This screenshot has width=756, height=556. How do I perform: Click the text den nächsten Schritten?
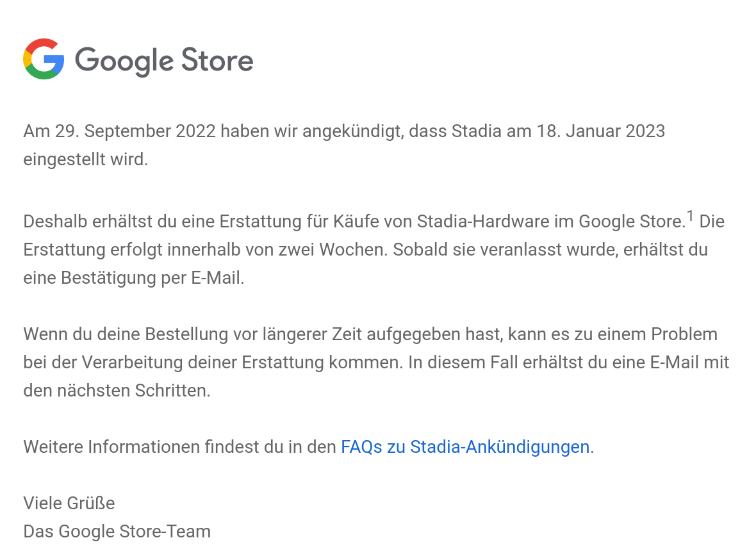point(117,391)
